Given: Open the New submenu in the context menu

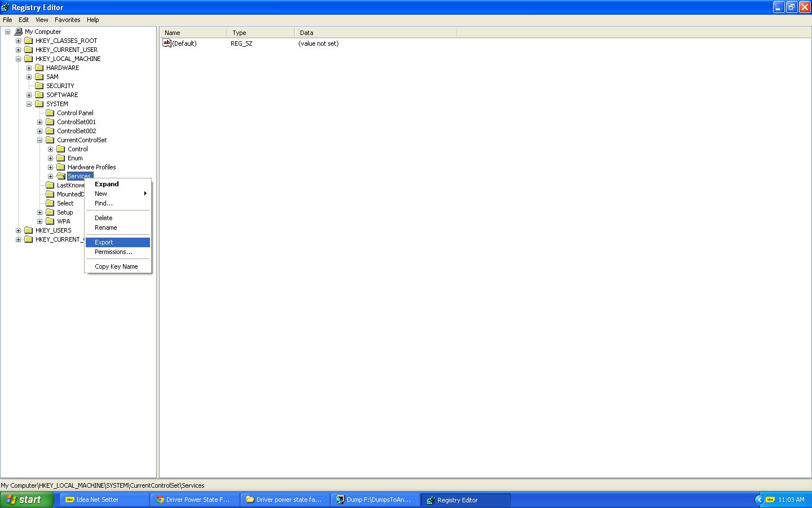Looking at the screenshot, I should pos(100,193).
